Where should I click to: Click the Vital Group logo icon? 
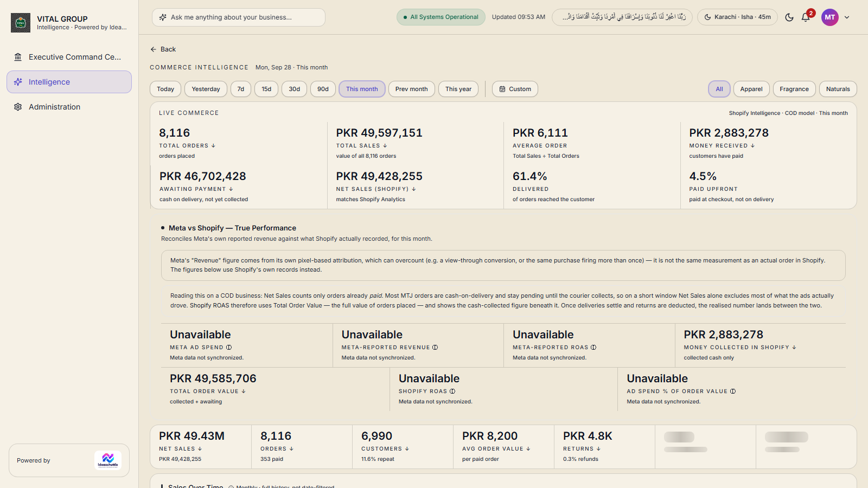(x=21, y=23)
